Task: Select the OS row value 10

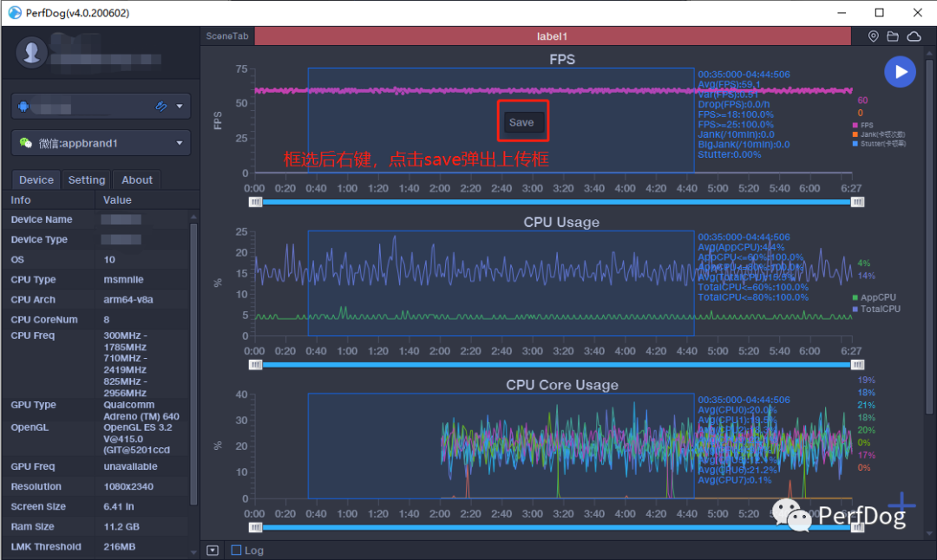Action: point(109,260)
